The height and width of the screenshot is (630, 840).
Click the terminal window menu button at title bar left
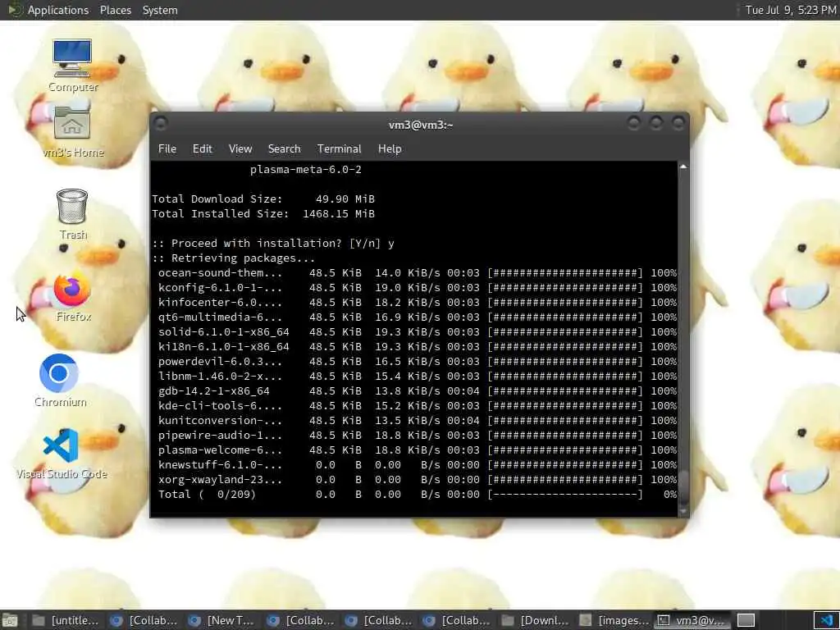(161, 124)
